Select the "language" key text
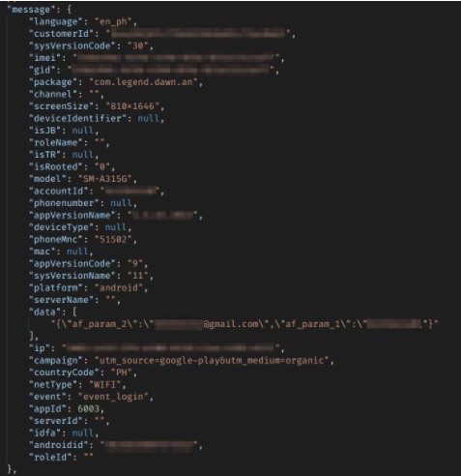Screen dimensions: 461x476 (x=53, y=21)
